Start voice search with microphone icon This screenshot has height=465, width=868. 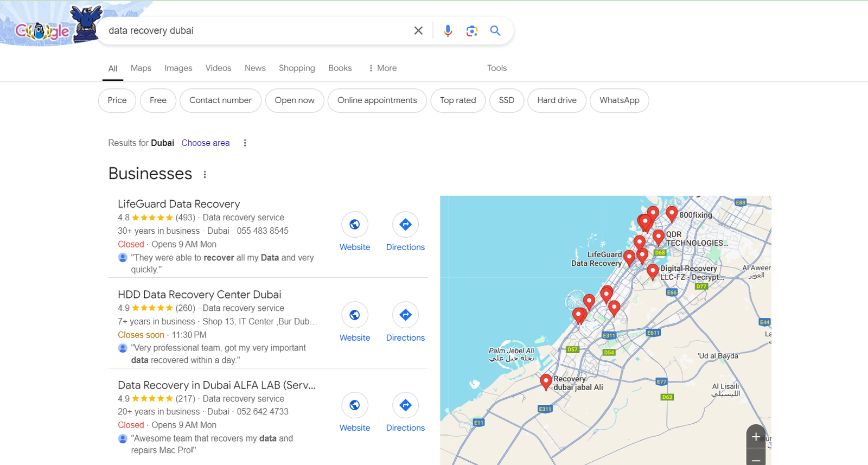click(x=448, y=31)
